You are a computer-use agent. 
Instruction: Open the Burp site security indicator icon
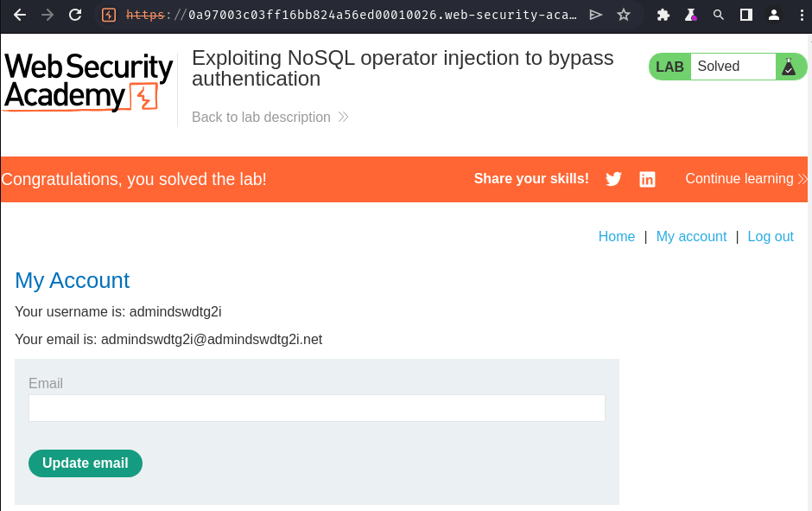coord(108,15)
